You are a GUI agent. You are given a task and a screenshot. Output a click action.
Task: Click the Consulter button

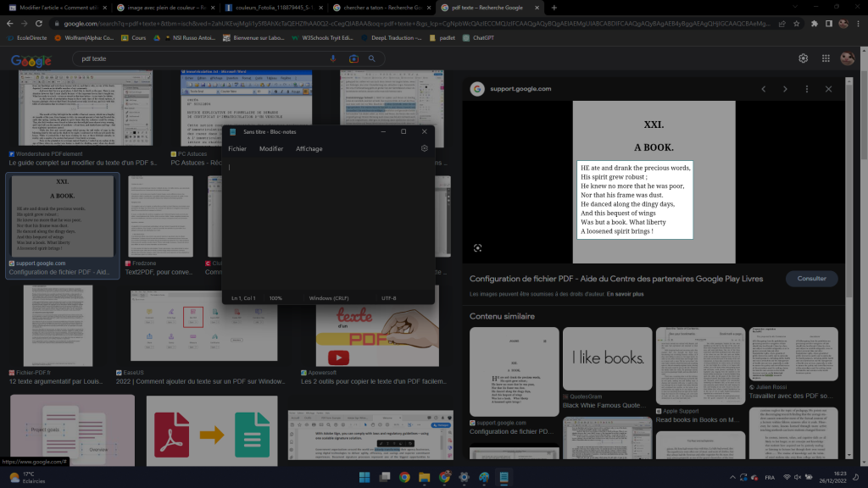[x=811, y=279]
